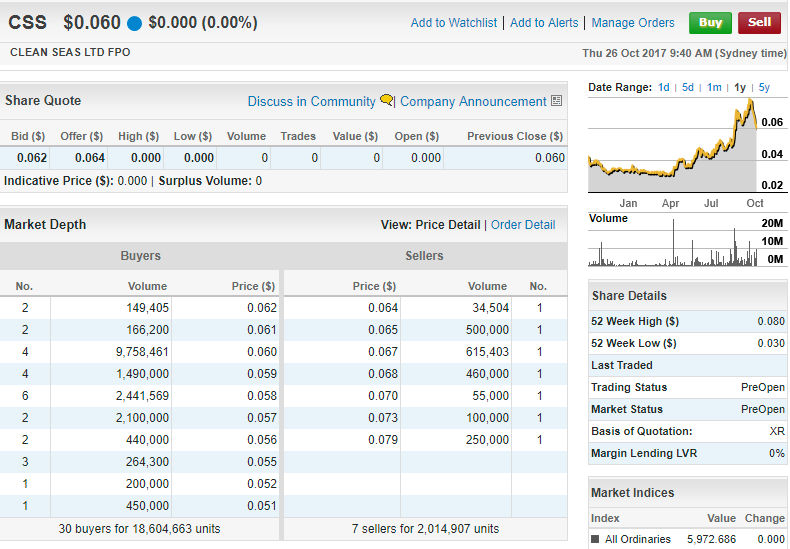The image size is (790, 549).
Task: Click the Offer value 0.064
Action: (x=90, y=158)
